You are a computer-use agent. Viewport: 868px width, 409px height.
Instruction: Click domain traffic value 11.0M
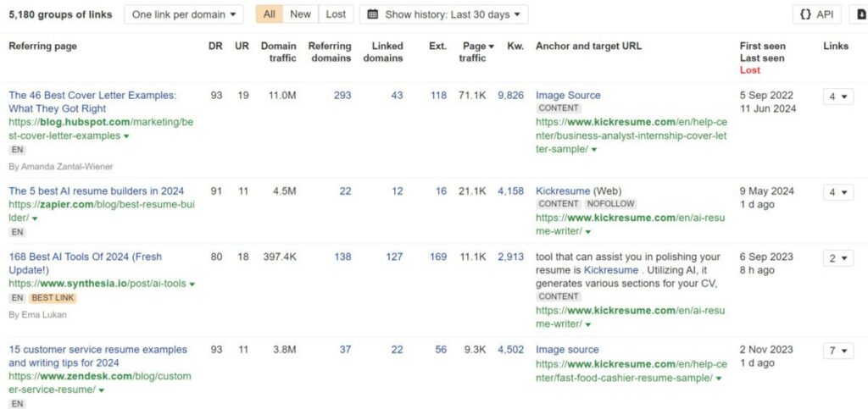(x=282, y=96)
